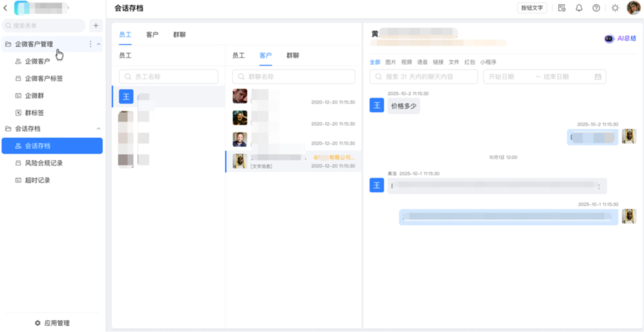Open the three-dot menu of 企微客户管理

tap(91, 44)
